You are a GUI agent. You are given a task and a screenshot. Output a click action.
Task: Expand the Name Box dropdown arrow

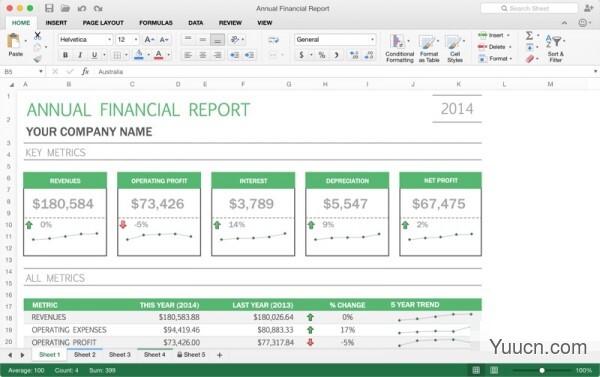(41, 72)
